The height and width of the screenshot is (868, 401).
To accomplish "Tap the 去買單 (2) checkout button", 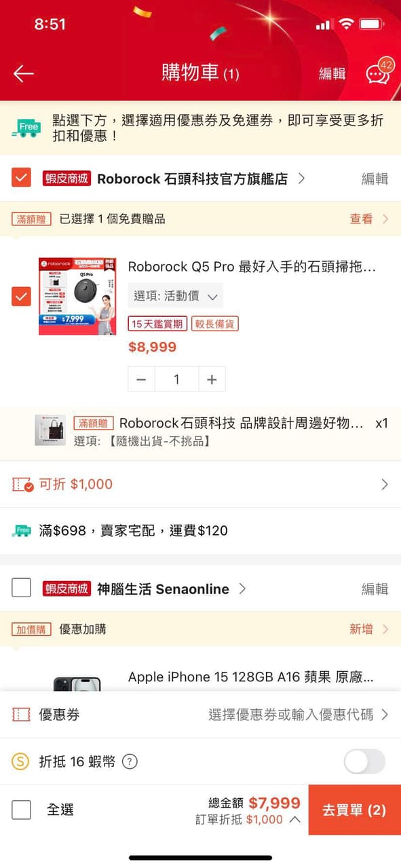I will click(354, 810).
